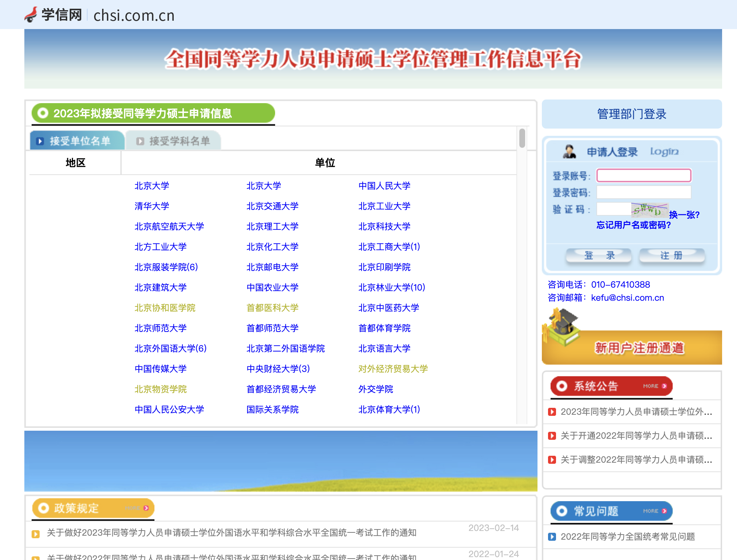Open 首都医科大学 link
The image size is (737, 560).
click(x=273, y=308)
